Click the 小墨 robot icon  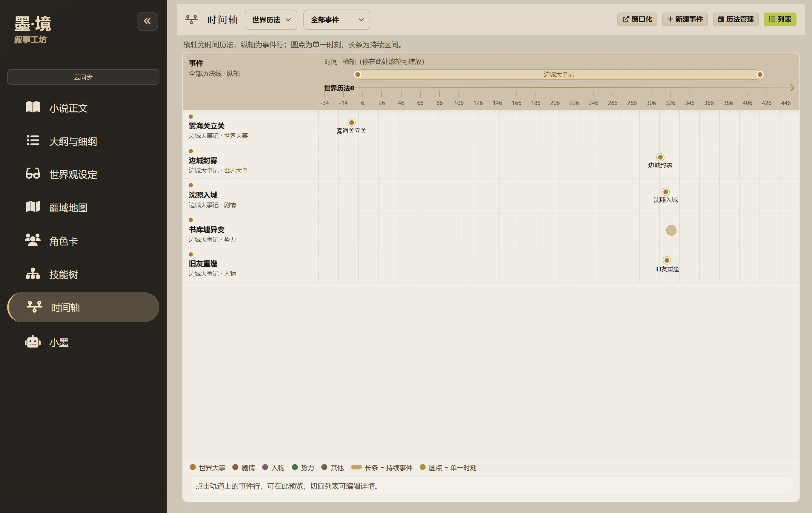(33, 342)
